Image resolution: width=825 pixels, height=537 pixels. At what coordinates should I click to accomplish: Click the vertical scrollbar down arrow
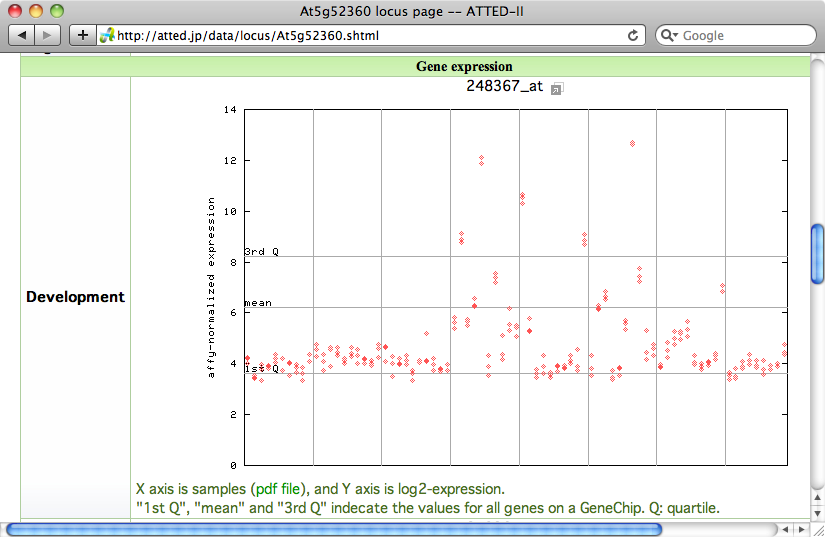point(816,512)
